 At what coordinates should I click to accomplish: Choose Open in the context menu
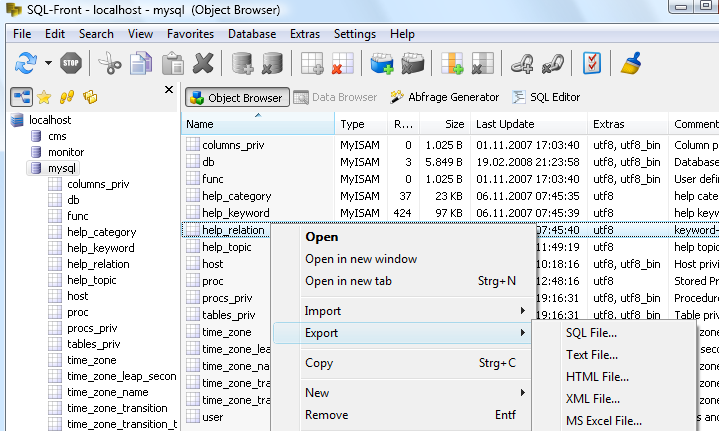[x=321, y=237]
